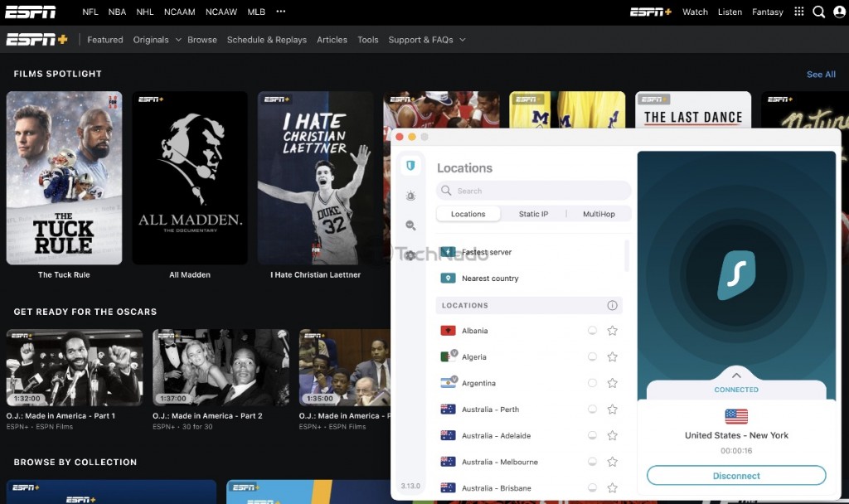The width and height of the screenshot is (849, 504).
Task: Go to Schedule & Replays
Action: point(267,40)
